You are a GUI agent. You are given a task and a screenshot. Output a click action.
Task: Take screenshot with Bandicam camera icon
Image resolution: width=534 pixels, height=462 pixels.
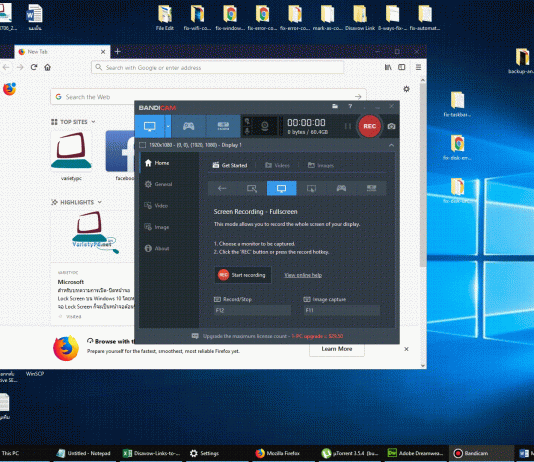click(391, 127)
